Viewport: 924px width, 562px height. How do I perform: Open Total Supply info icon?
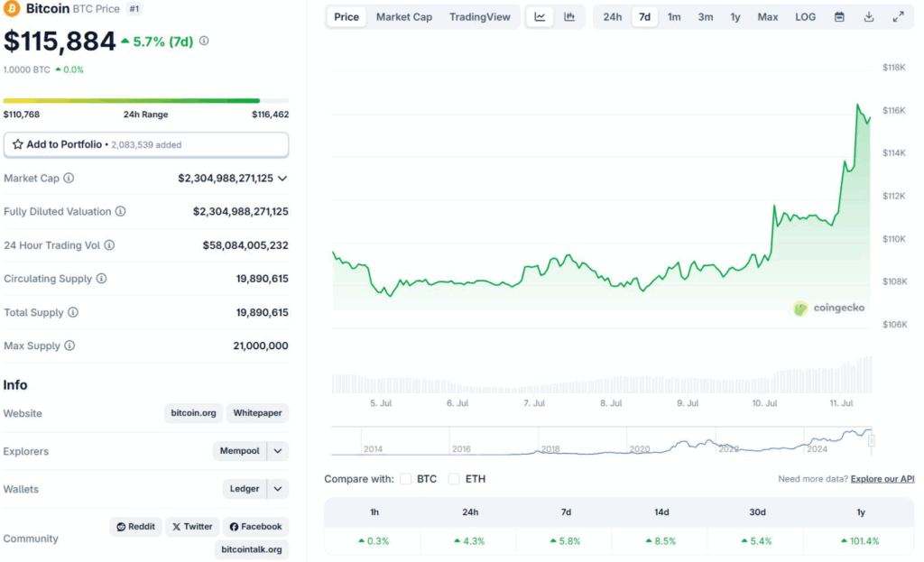[x=73, y=312]
